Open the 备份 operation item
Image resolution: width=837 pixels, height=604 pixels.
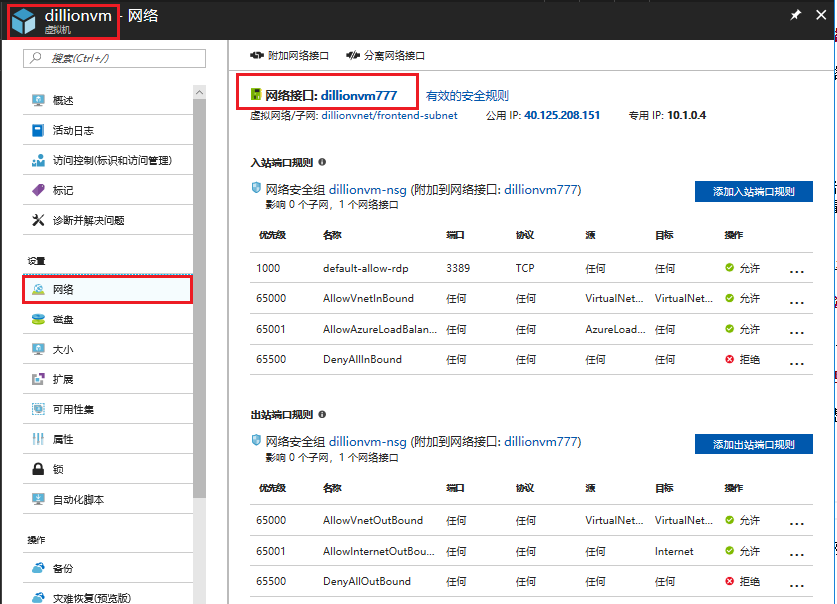click(x=63, y=568)
